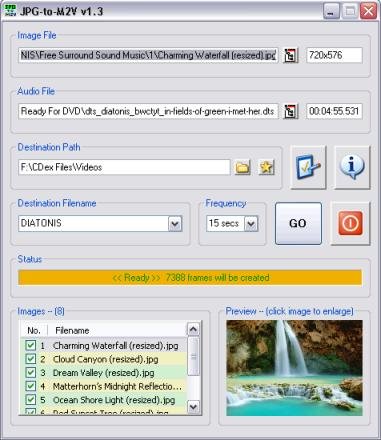The width and height of the screenshot is (381, 440).
Task: Click the 720x576 resolution field
Action: point(334,55)
